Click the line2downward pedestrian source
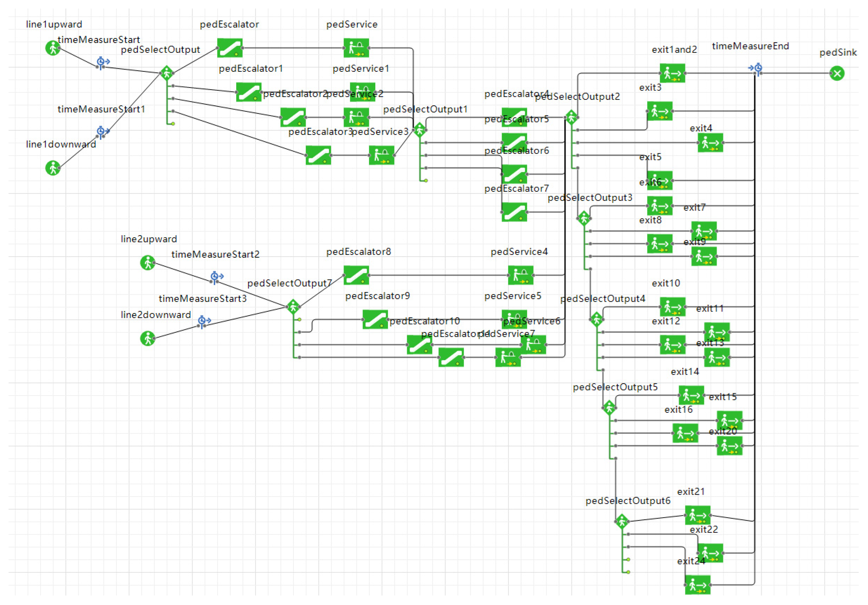 tap(148, 338)
